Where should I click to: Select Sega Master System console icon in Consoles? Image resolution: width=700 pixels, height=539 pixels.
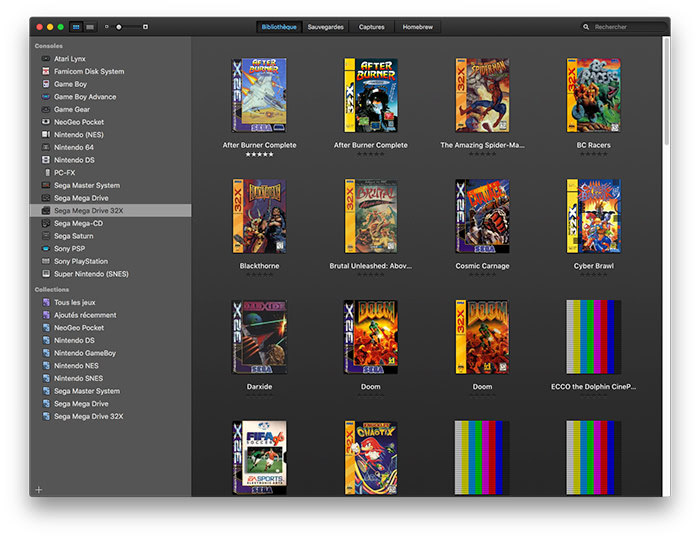[x=46, y=185]
